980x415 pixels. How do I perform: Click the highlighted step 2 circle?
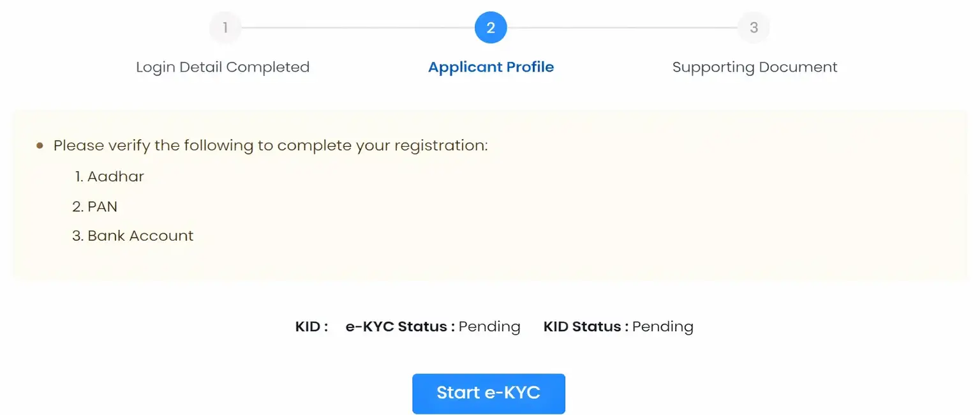(490, 27)
